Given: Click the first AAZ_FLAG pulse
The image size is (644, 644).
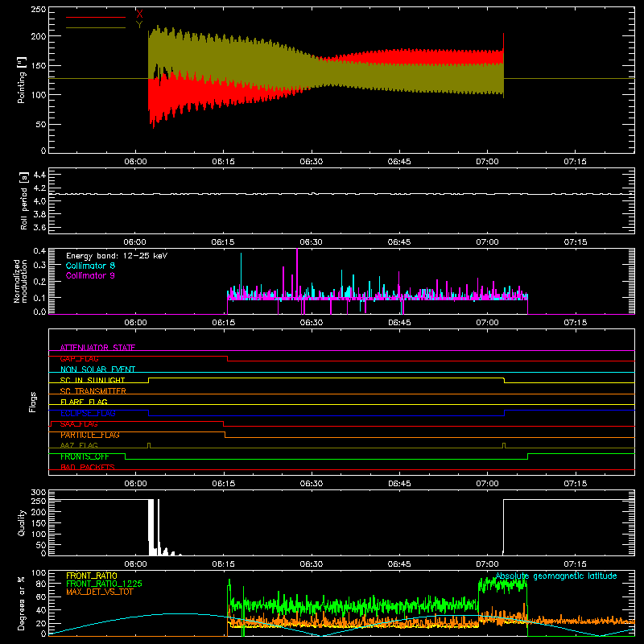Looking at the screenshot, I should click(149, 446).
